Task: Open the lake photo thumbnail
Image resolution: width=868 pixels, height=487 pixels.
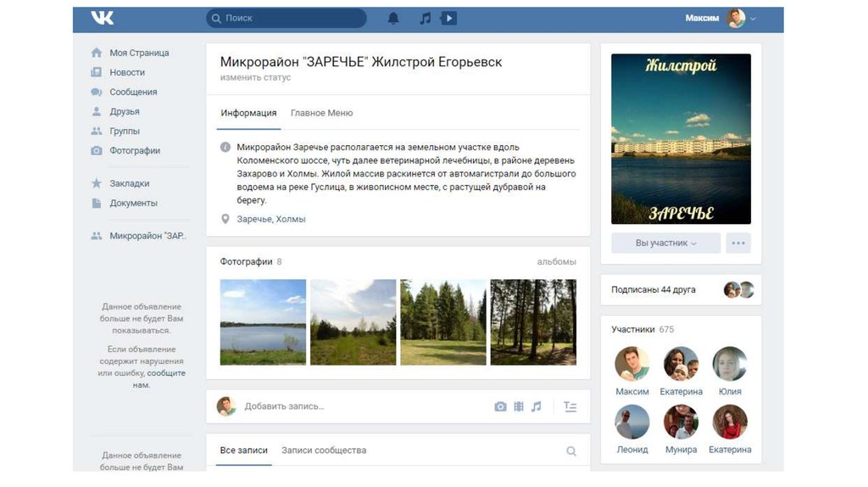Action: pyautogui.click(x=263, y=322)
